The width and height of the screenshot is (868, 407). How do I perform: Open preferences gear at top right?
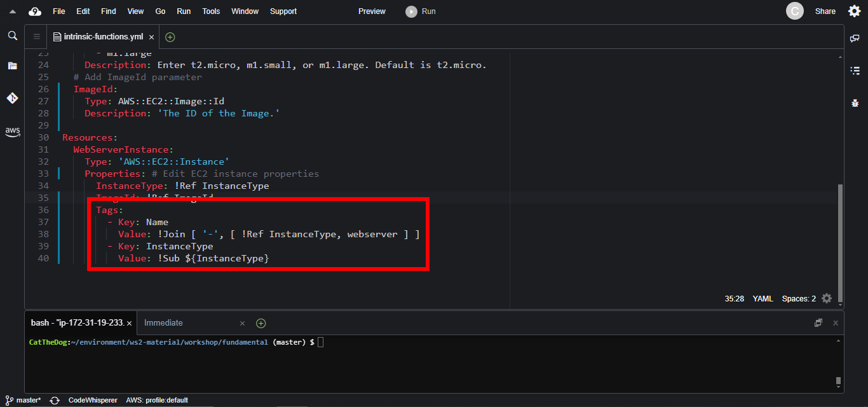[855, 11]
